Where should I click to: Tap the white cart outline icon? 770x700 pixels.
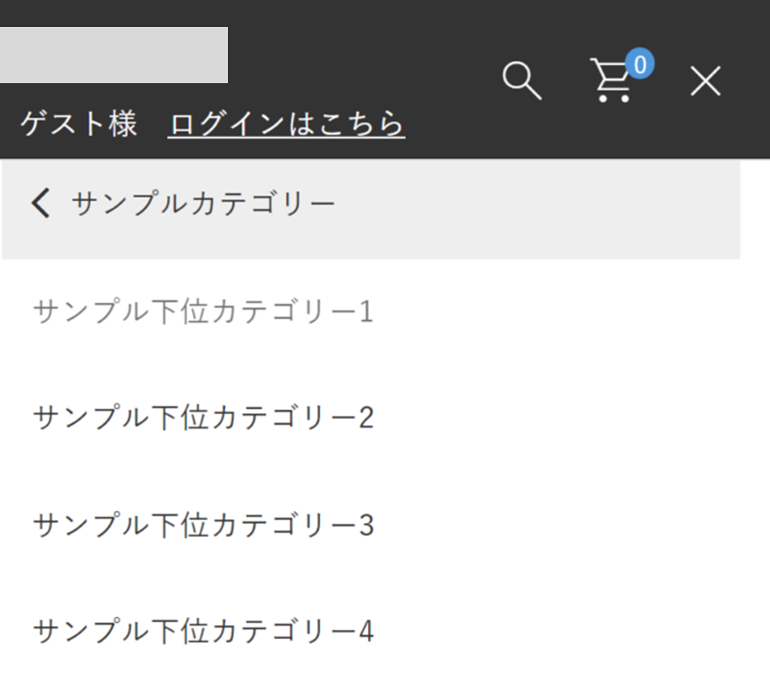pyautogui.click(x=608, y=85)
